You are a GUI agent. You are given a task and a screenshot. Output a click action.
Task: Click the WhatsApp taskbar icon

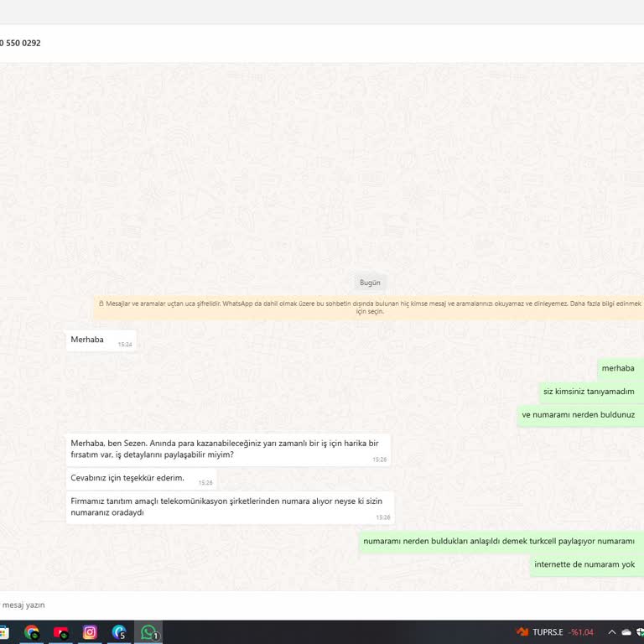(x=148, y=632)
